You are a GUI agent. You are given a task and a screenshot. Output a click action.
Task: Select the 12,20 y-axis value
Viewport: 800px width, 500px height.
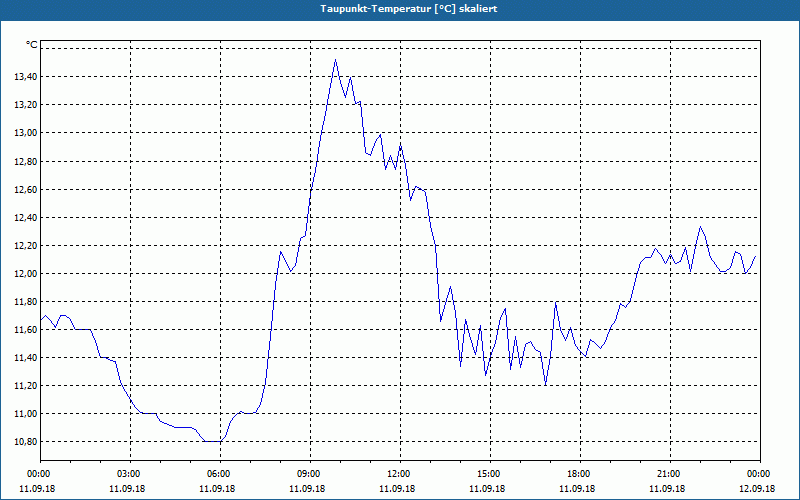click(x=25, y=245)
